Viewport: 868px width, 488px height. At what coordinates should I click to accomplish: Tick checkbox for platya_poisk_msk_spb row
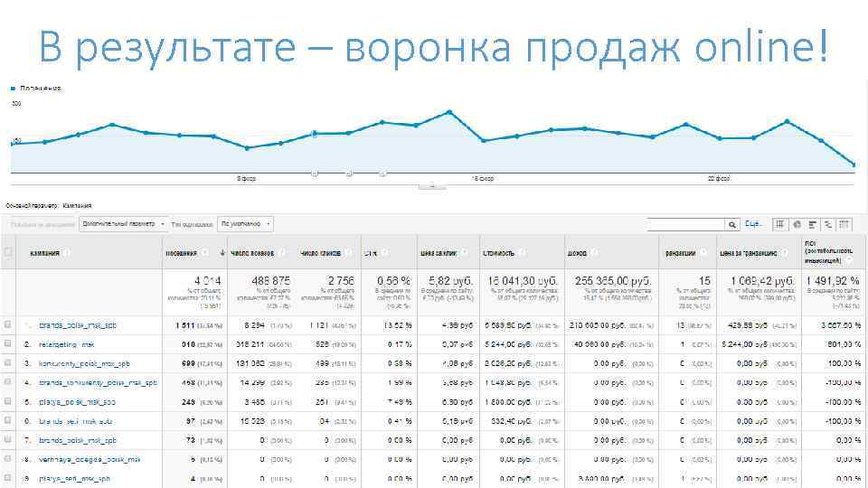pyautogui.click(x=8, y=401)
